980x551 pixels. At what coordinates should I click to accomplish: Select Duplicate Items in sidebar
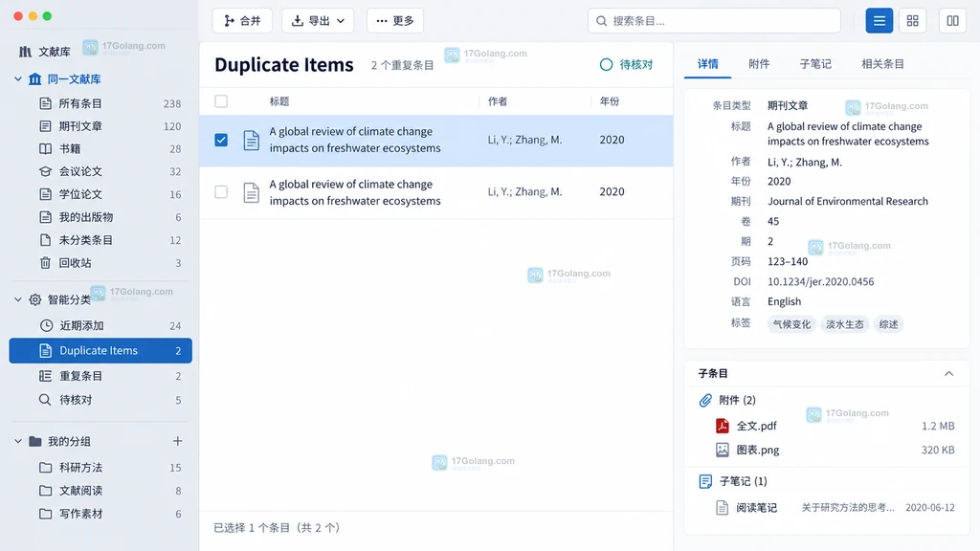pyautogui.click(x=100, y=350)
